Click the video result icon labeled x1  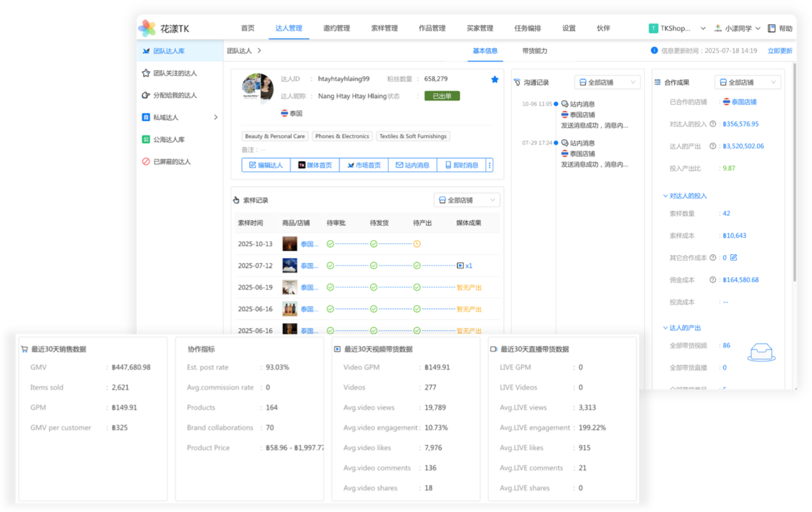(x=464, y=266)
